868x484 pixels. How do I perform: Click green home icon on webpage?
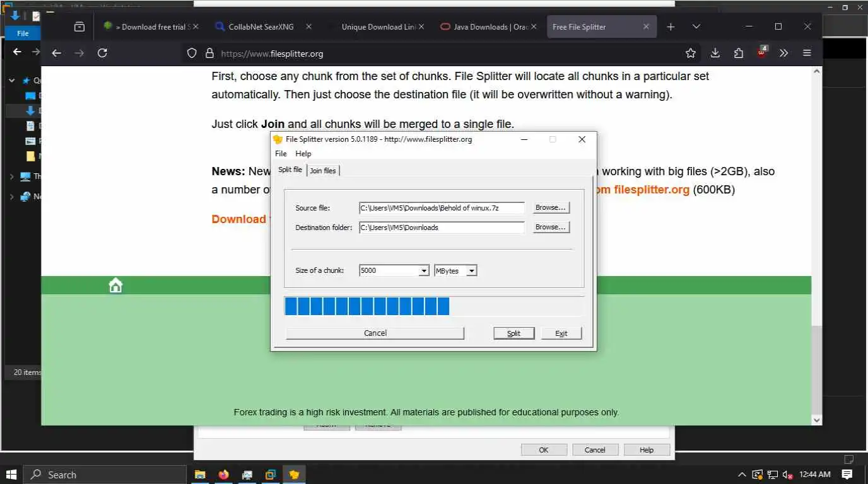point(115,285)
